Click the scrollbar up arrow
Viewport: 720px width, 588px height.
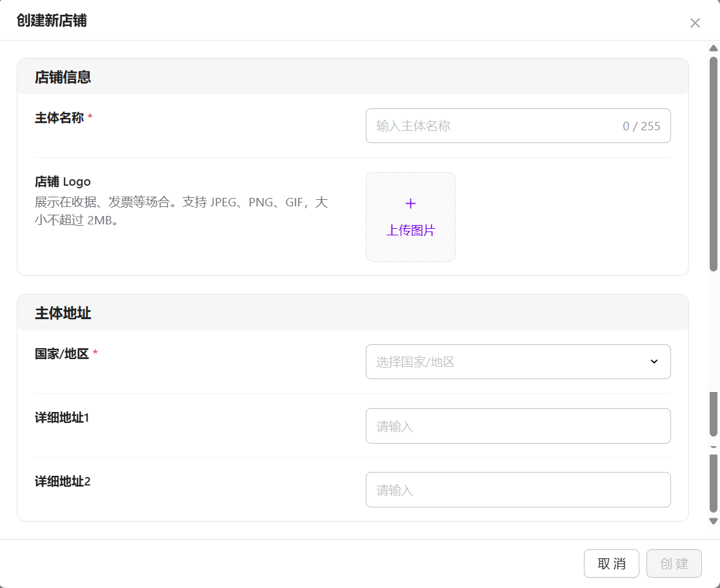click(x=713, y=48)
